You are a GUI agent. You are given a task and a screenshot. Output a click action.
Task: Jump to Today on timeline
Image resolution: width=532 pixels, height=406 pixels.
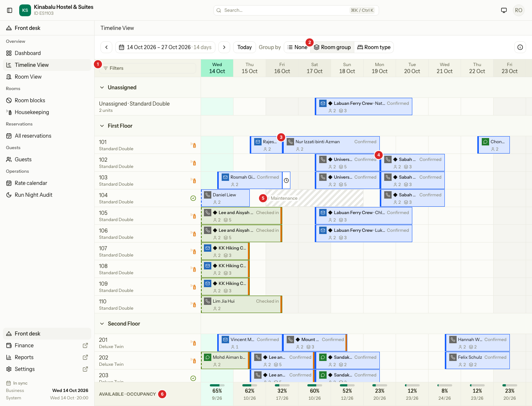[244, 47]
